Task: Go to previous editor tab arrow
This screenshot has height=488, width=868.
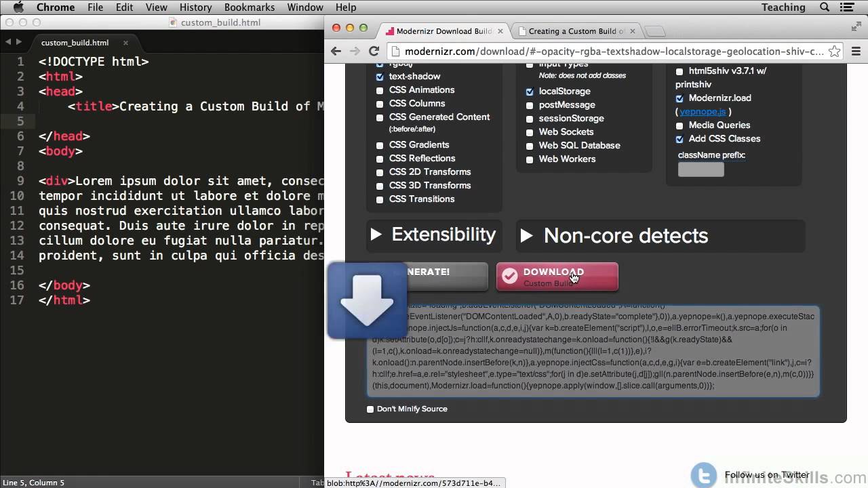Action: [x=8, y=42]
